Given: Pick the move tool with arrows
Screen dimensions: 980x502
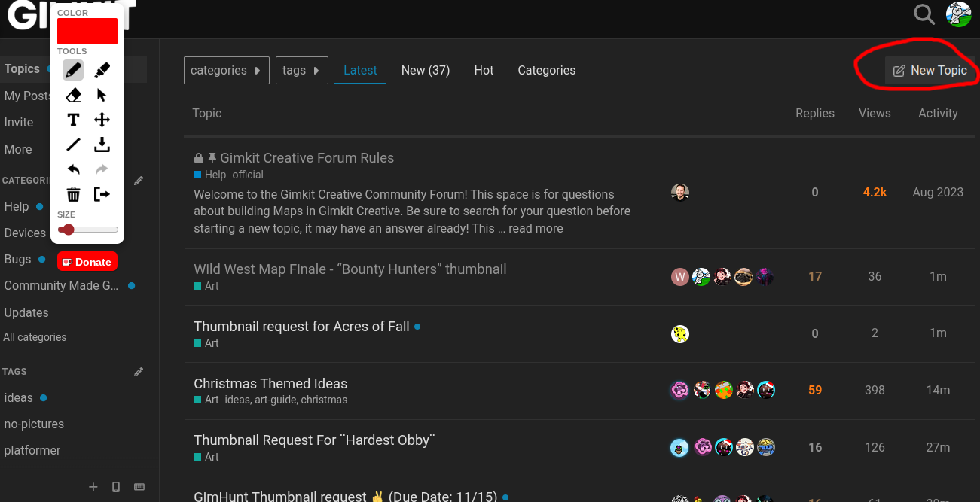Looking at the screenshot, I should click(102, 120).
